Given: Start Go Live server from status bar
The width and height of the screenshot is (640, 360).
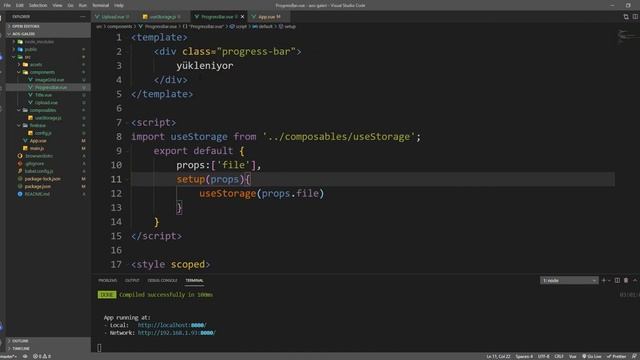Looking at the screenshot, I should pyautogui.click(x=591, y=356).
